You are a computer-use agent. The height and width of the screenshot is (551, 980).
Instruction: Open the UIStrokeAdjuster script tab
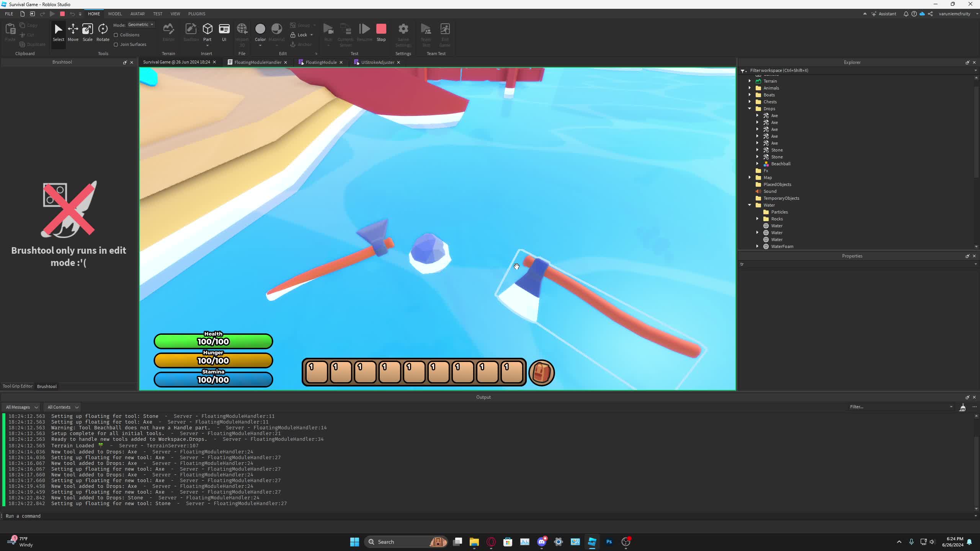point(377,62)
